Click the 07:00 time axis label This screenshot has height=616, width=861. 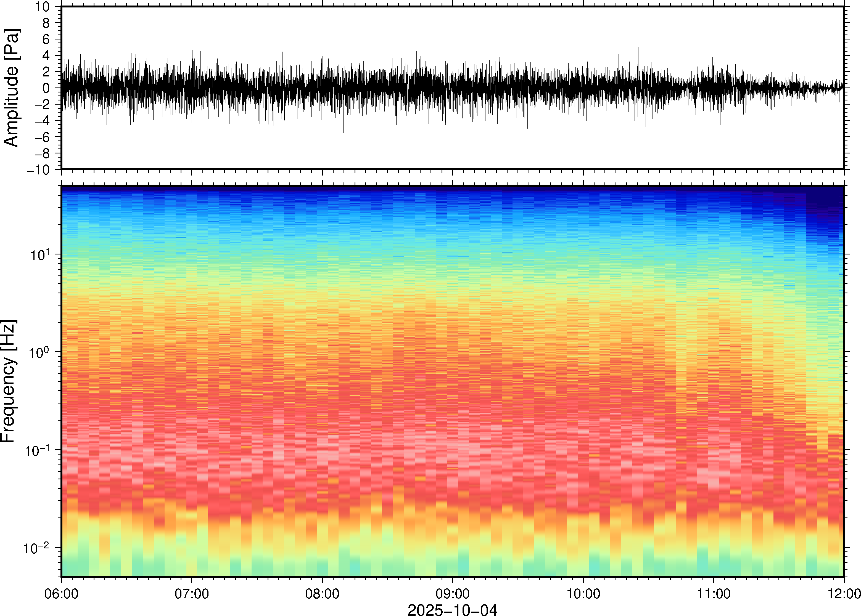191,594
